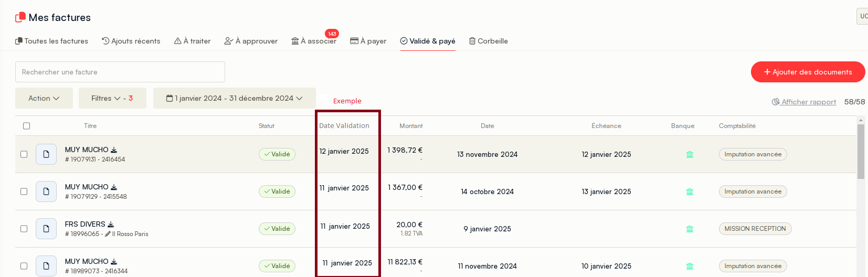Click the Mes factures logo icon
The width and height of the screenshot is (868, 277).
pos(20,17)
